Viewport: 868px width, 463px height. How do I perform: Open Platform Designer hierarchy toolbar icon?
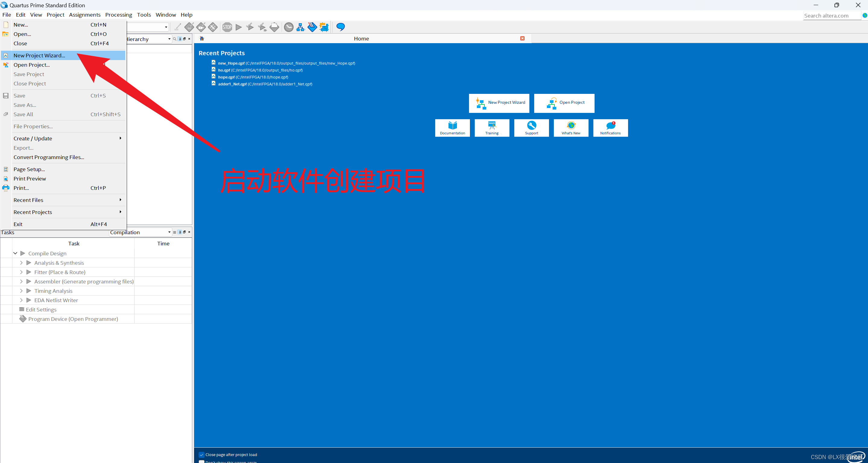point(300,27)
